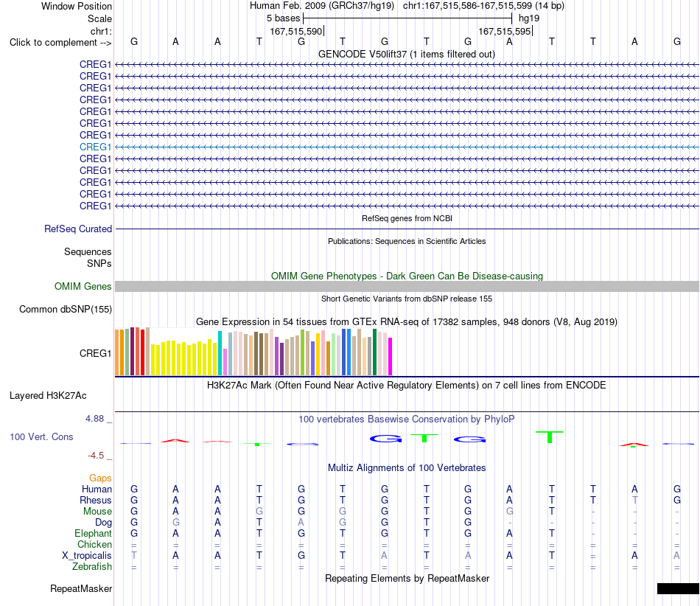Click the black RepeatMasker element block
Image resolution: width=700 pixels, height=606 pixels.
pyautogui.click(x=678, y=588)
